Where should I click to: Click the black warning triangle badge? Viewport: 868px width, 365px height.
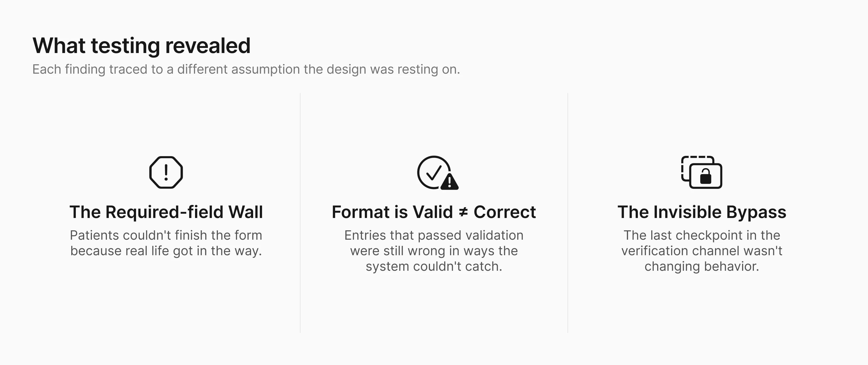click(x=449, y=182)
